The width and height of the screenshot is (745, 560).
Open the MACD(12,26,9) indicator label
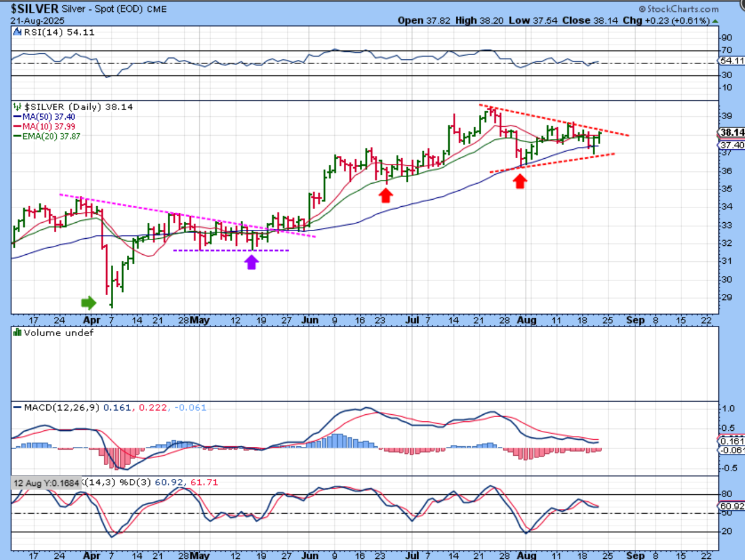click(x=62, y=408)
